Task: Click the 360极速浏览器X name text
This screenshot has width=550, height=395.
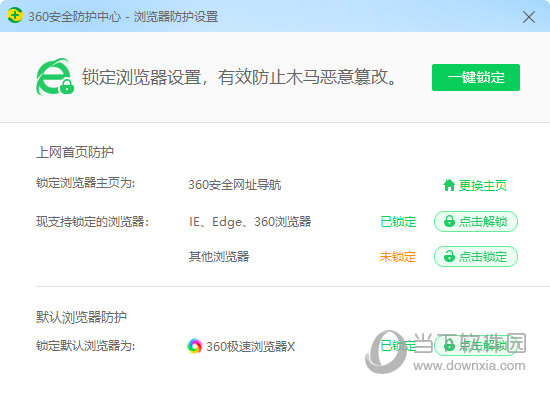Action: 250,347
